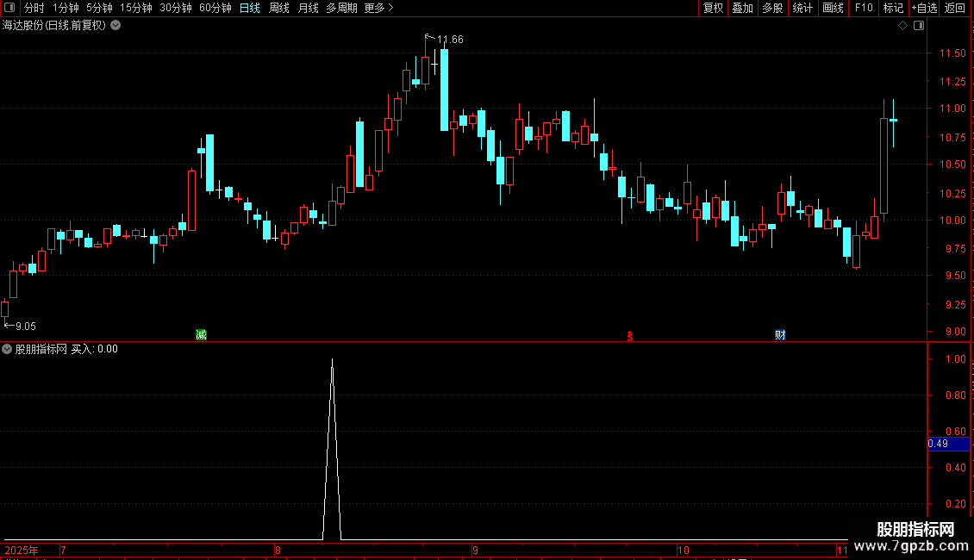Screen dimensions: 974x560
Task: Click the blue 财 financial report marker
Action: pyautogui.click(x=780, y=335)
